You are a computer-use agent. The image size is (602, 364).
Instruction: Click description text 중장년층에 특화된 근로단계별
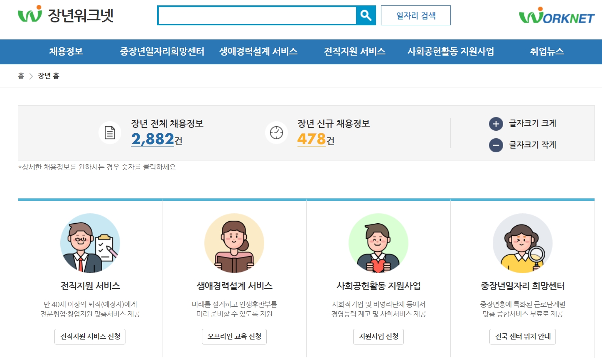click(523, 305)
